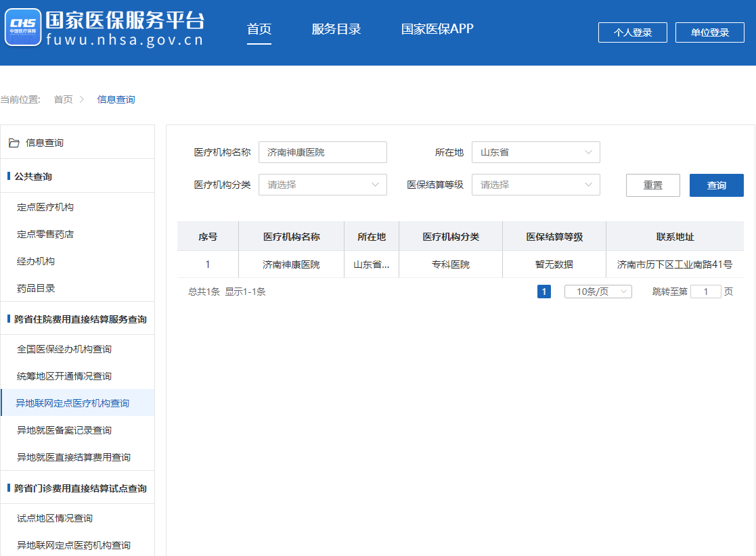Open the 国家医保APP tab
This screenshot has height=556, width=756.
437,29
